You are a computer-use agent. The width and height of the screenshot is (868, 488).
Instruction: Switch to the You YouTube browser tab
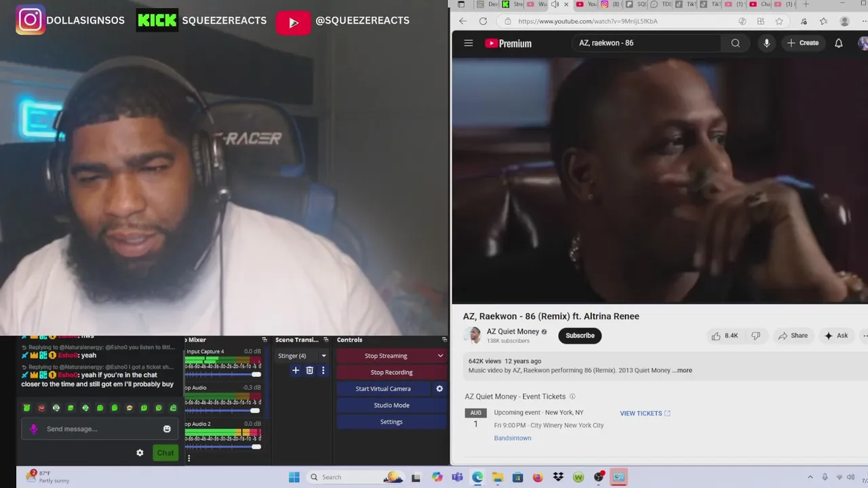(586, 4)
